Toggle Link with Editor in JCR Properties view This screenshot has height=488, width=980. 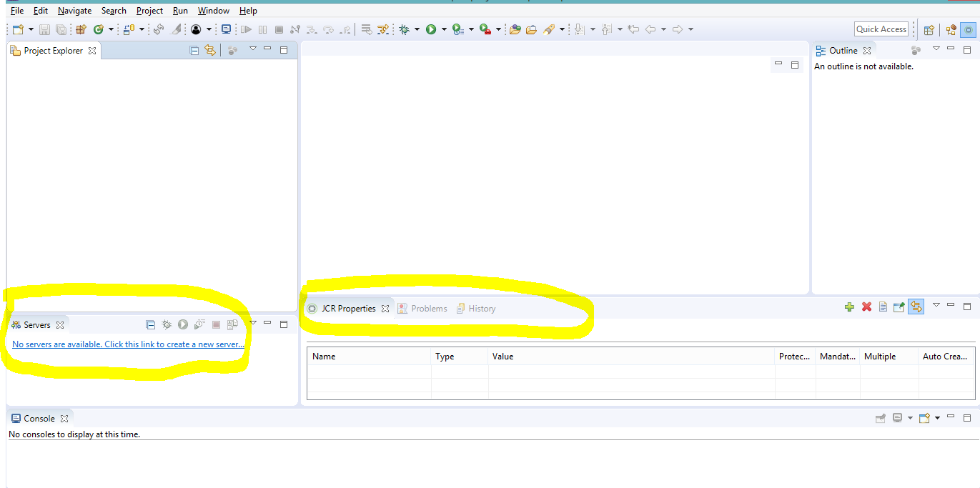click(916, 306)
